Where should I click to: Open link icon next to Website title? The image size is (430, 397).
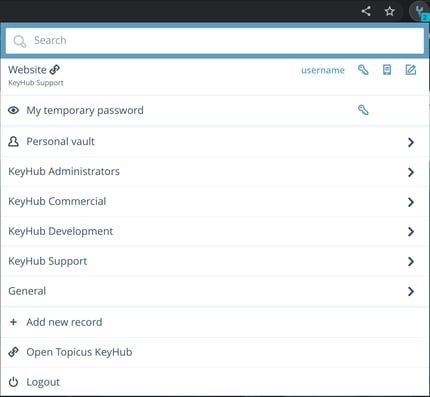(54, 70)
